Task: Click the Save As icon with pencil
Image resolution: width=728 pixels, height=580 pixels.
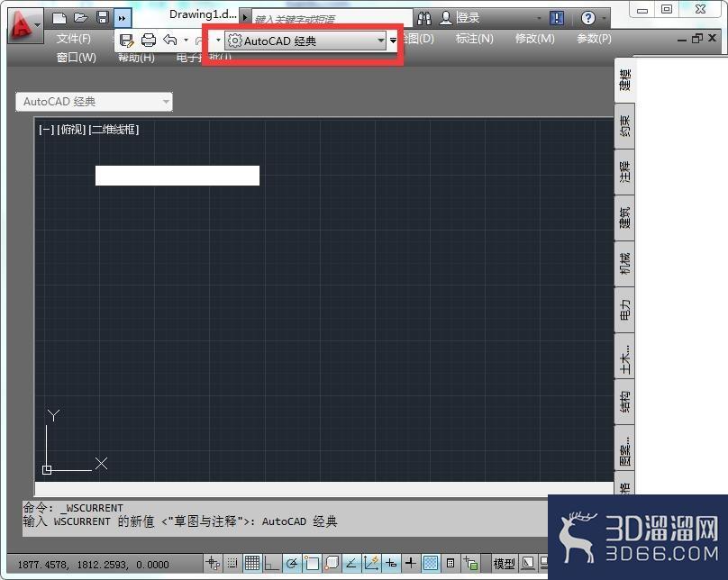Action: tap(126, 41)
